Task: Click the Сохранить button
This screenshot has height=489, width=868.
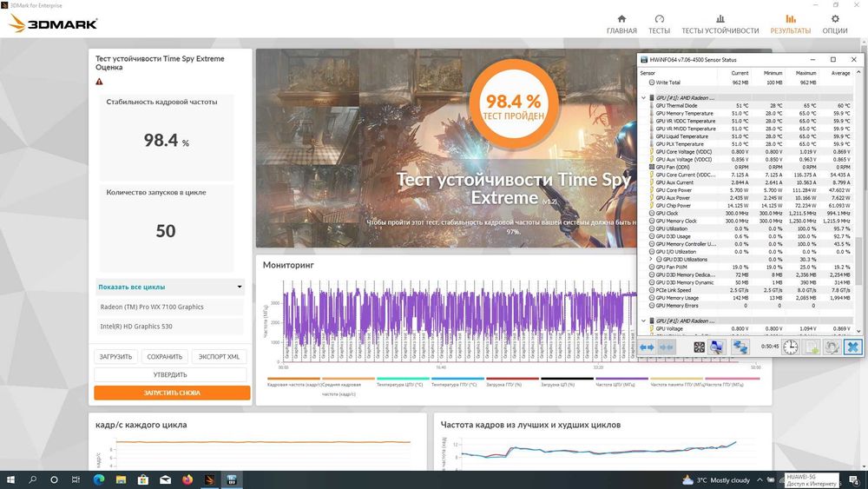Action: (164, 357)
